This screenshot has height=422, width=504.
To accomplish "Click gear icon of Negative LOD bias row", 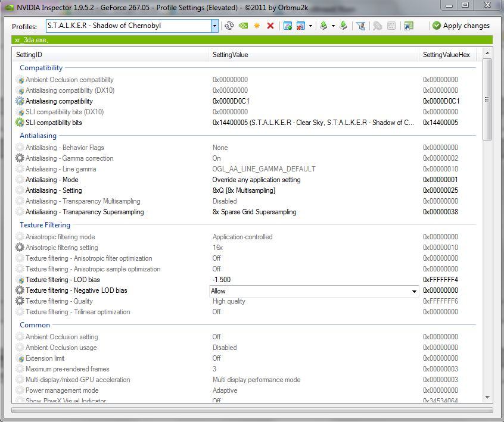I will (x=20, y=290).
